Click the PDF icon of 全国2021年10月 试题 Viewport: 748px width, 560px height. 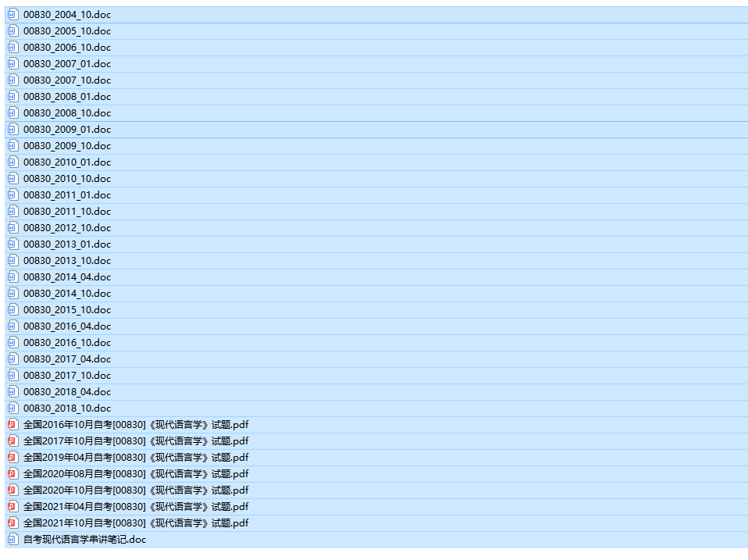12,523
